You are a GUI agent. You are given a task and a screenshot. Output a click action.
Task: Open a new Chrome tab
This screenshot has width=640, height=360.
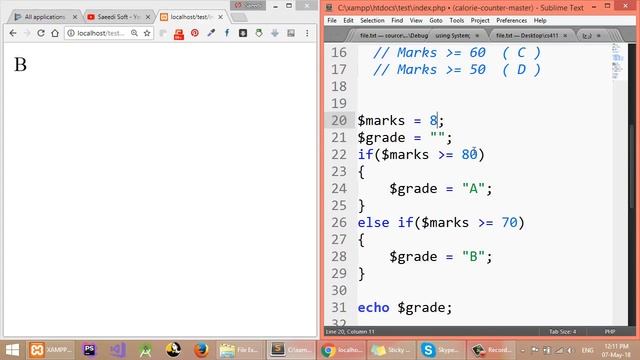click(x=239, y=17)
